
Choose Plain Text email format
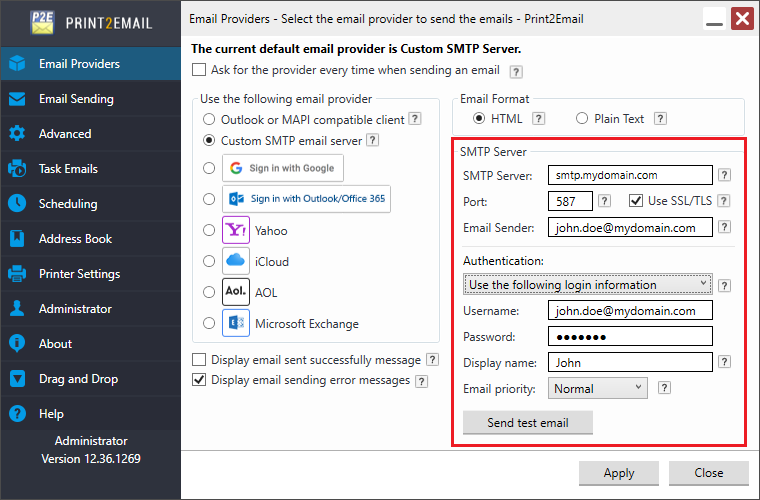tap(581, 118)
